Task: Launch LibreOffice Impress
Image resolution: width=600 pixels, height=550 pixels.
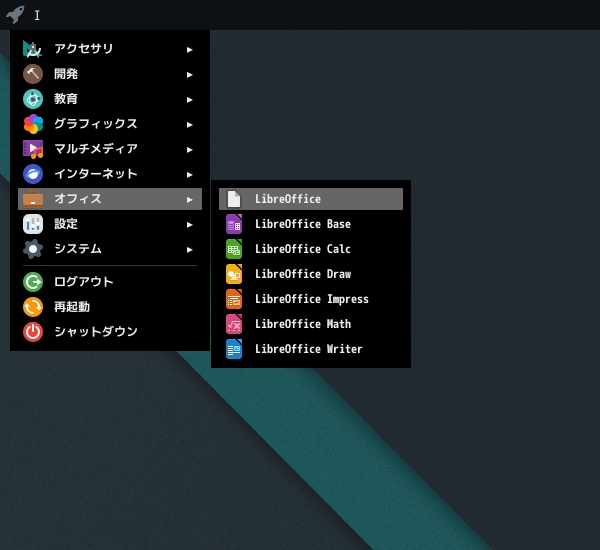Action: pos(311,299)
